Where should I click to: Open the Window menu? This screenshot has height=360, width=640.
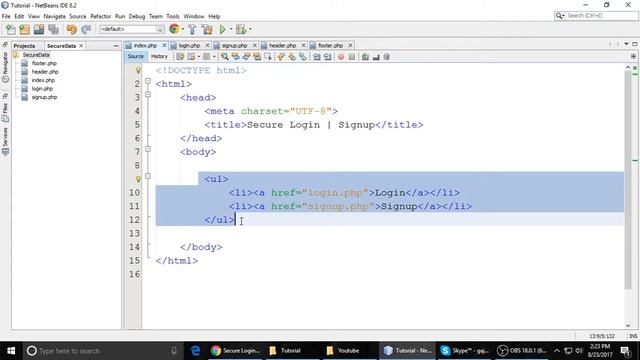click(x=193, y=16)
